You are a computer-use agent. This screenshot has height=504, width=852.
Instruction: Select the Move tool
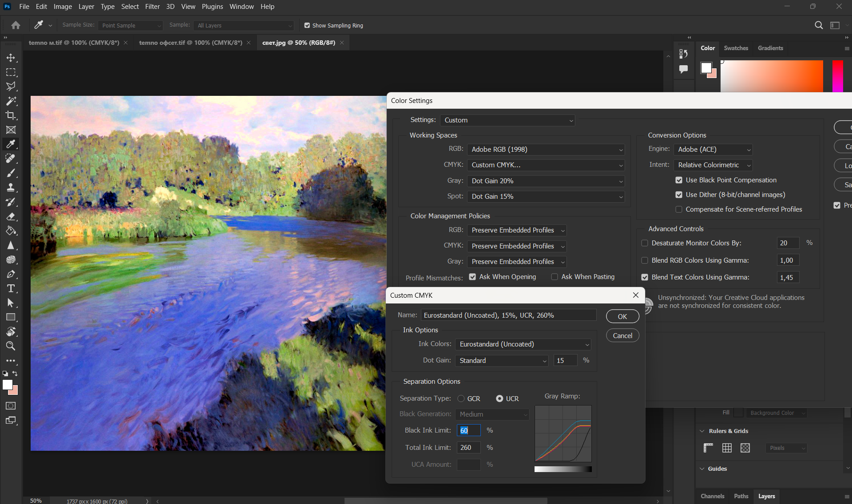pos(11,58)
